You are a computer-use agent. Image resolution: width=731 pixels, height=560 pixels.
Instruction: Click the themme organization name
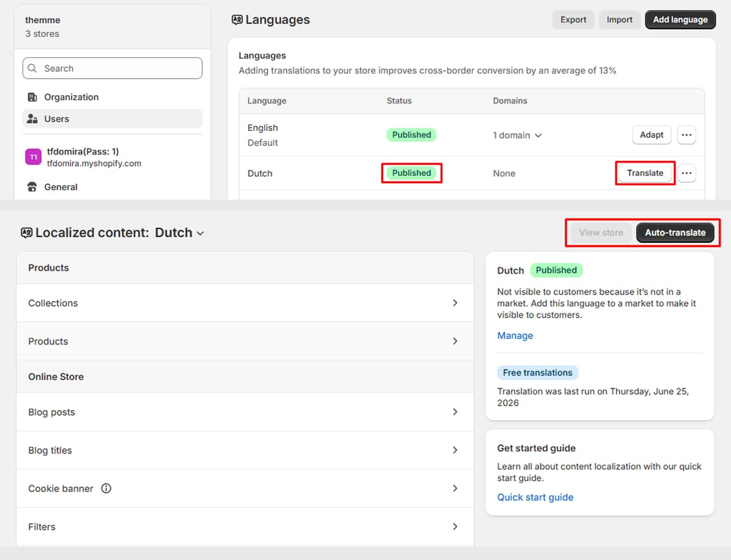click(43, 20)
